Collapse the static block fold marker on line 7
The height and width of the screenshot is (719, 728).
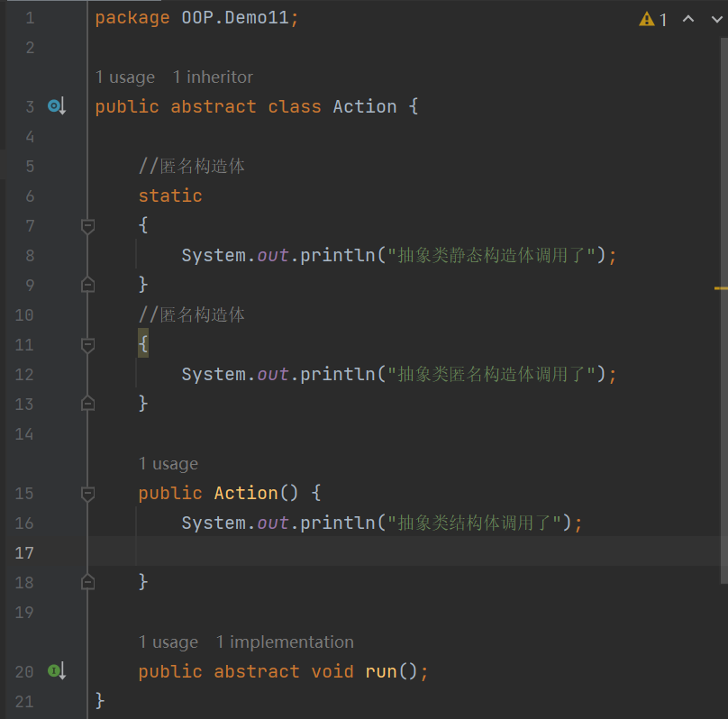click(x=87, y=226)
